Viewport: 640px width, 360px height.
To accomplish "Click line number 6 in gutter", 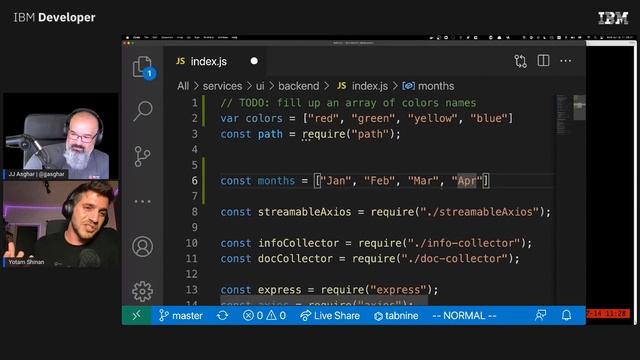I will pyautogui.click(x=195, y=180).
